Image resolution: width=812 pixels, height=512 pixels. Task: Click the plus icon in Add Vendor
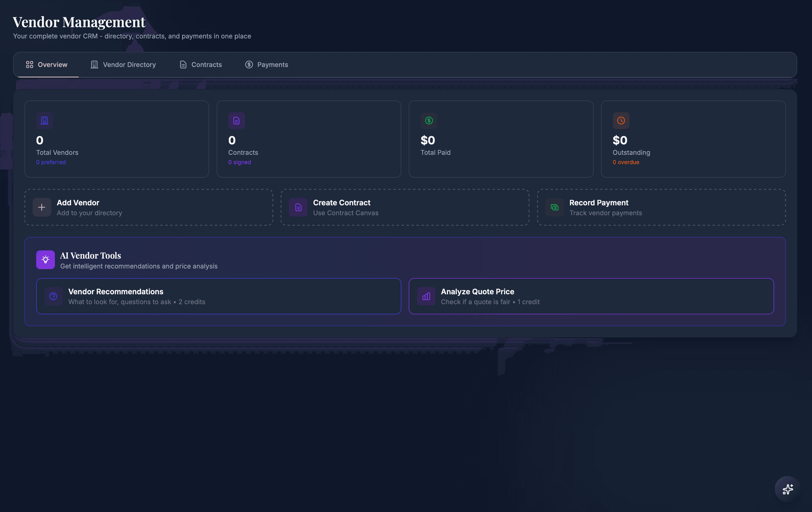(41, 207)
